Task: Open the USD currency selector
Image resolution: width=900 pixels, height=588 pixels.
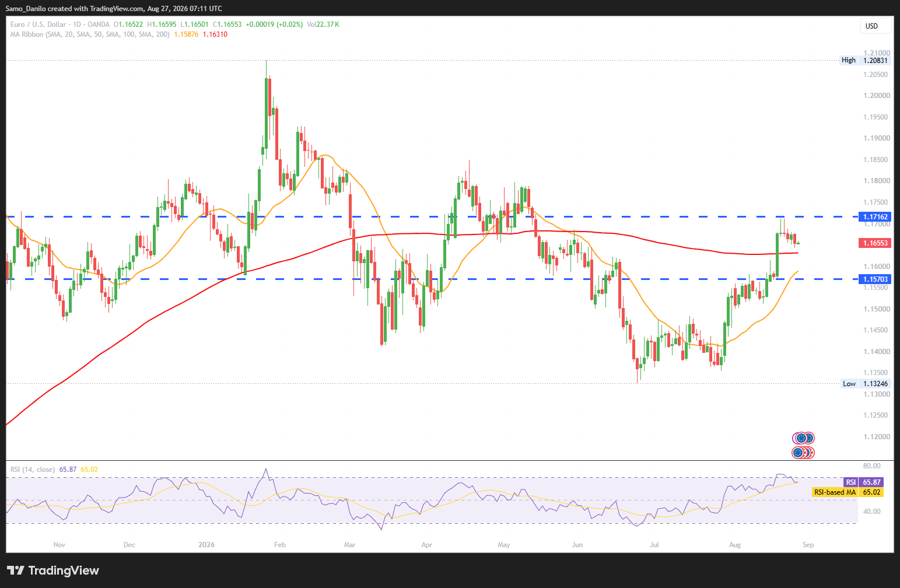Action: coord(876,26)
